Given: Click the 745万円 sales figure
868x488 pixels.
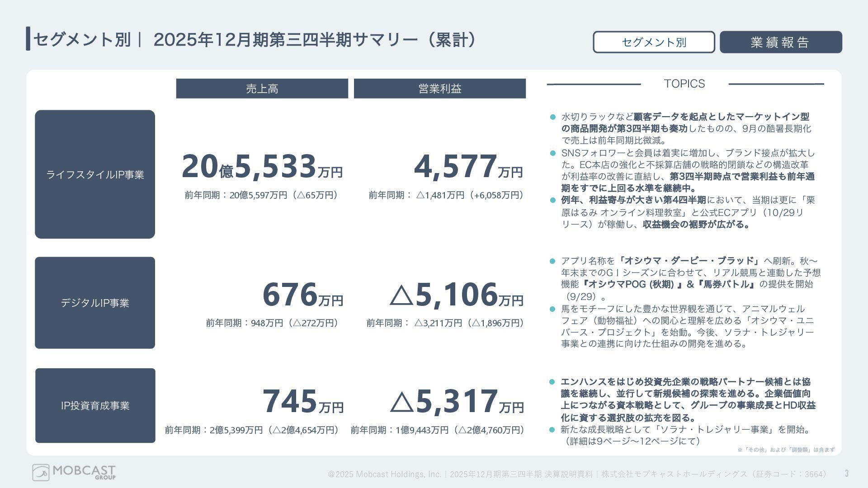Looking at the screenshot, I should [302, 402].
